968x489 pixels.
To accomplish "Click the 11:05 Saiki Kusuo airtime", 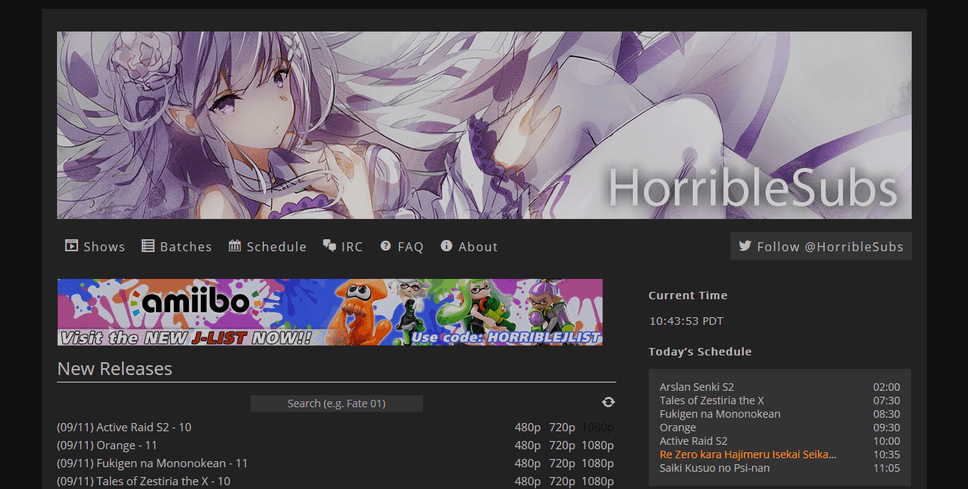I will pyautogui.click(x=887, y=469).
